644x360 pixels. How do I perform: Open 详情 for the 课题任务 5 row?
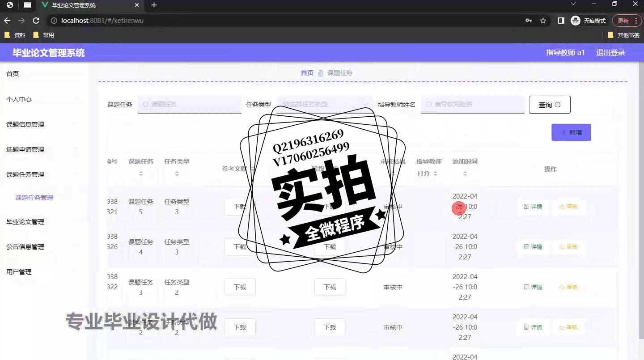pos(533,207)
